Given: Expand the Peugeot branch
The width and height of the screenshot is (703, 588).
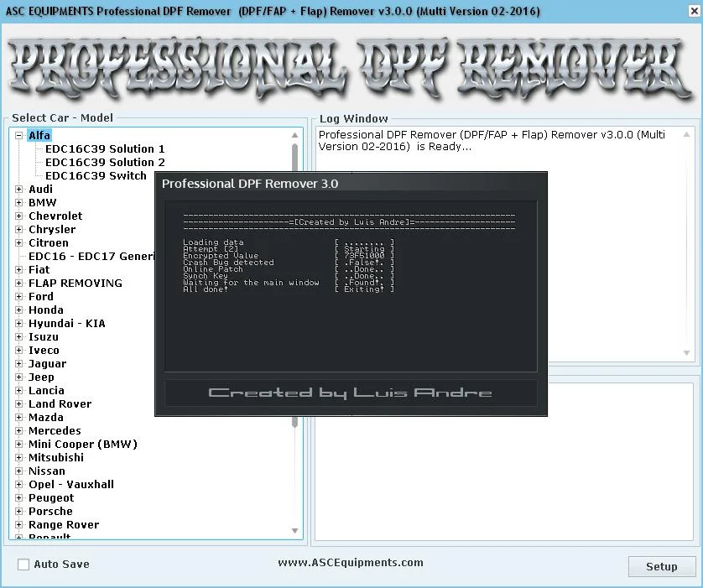Looking at the screenshot, I should coord(19,497).
